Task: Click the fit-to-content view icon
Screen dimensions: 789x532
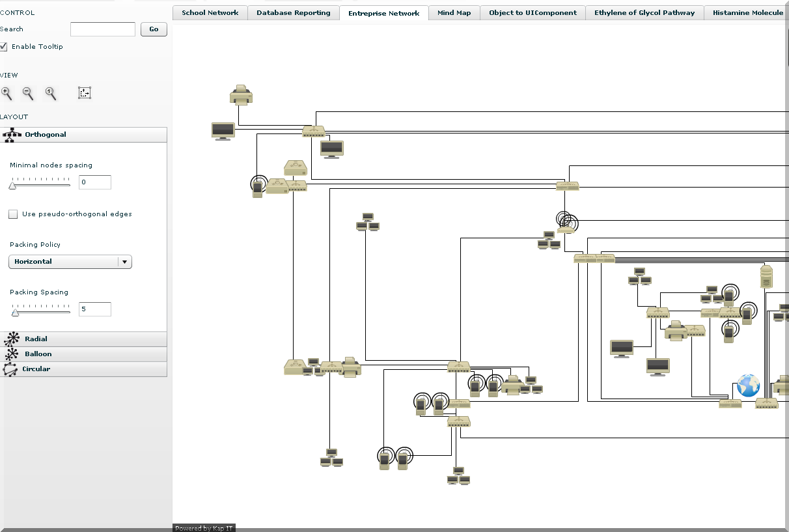Action: [x=85, y=92]
